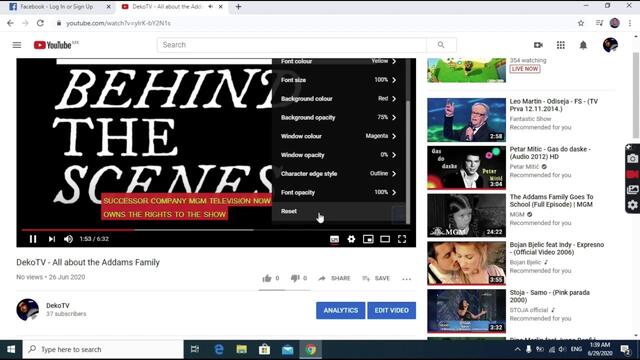Click the Windows taskbar search box
640x360 pixels.
coord(103,350)
